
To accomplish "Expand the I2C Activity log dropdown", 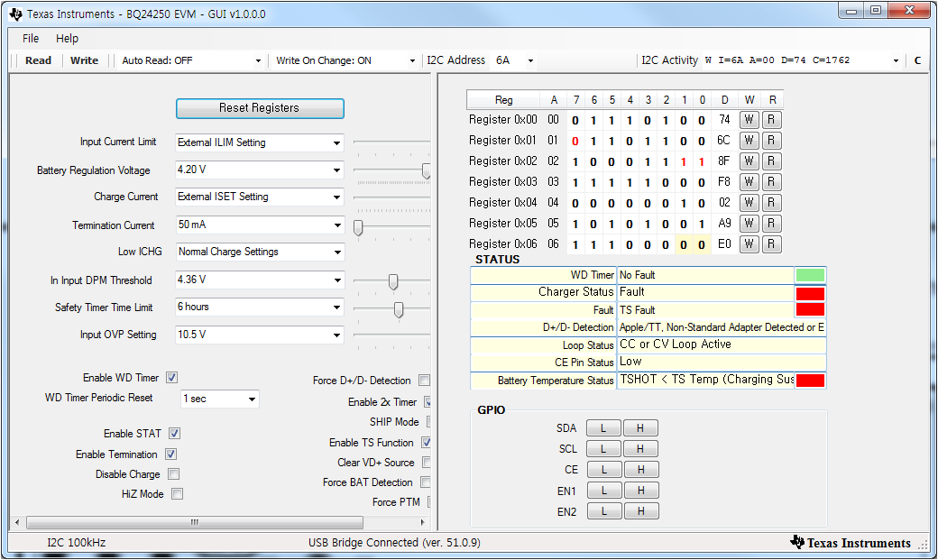I will pos(896,60).
